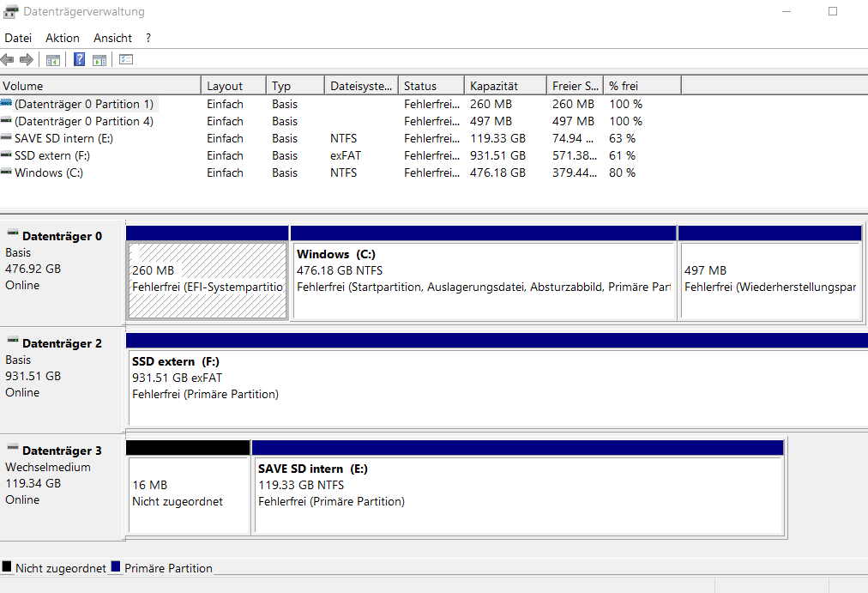Click the 119.33 GB capacity cell
Image resolution: width=868 pixels, height=593 pixels.
pyautogui.click(x=497, y=138)
